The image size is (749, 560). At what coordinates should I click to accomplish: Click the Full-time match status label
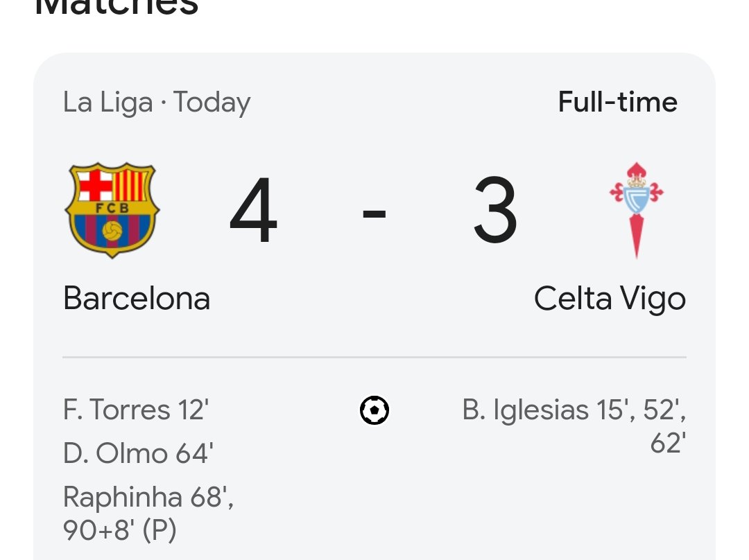(618, 102)
